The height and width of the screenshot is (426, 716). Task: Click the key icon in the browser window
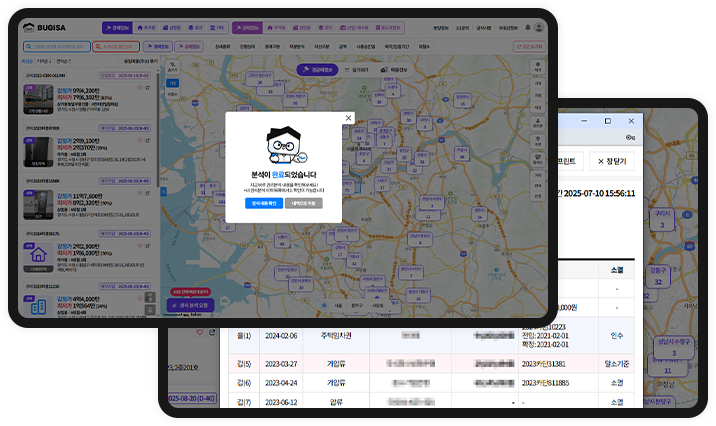[629, 137]
